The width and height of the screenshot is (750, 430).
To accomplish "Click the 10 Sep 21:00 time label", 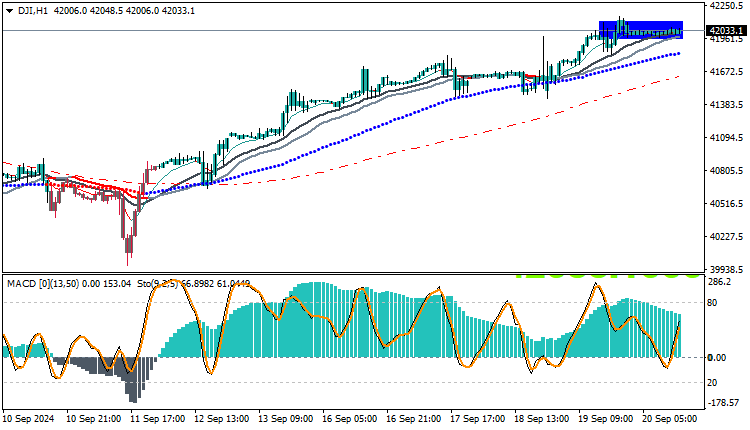I will 94,419.
